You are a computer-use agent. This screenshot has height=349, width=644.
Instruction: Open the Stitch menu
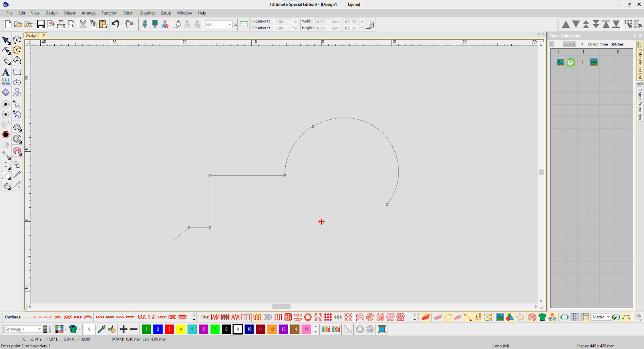click(x=128, y=13)
